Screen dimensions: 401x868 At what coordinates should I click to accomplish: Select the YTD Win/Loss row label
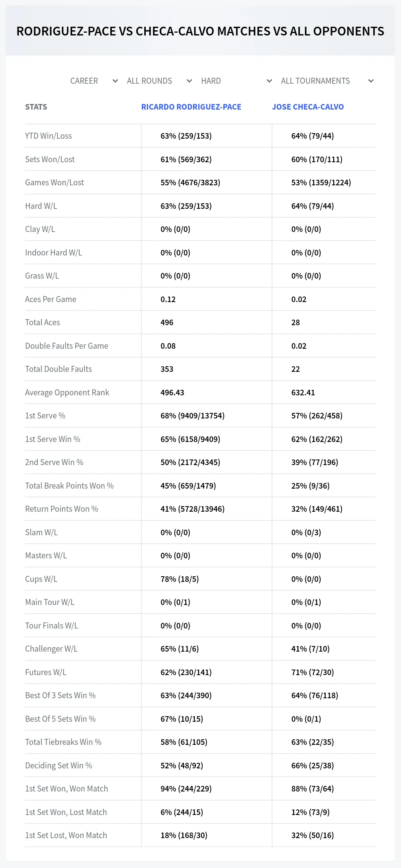pyautogui.click(x=49, y=136)
